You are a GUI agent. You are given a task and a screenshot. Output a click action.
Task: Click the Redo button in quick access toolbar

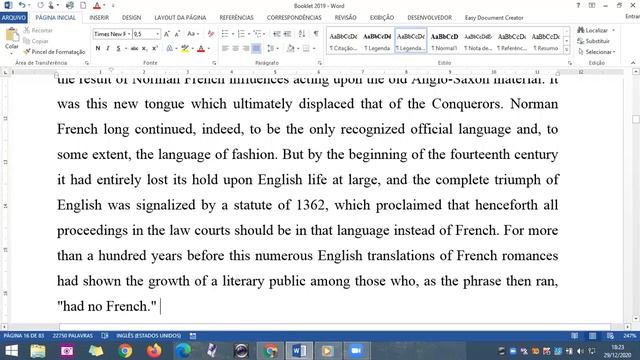40,5
